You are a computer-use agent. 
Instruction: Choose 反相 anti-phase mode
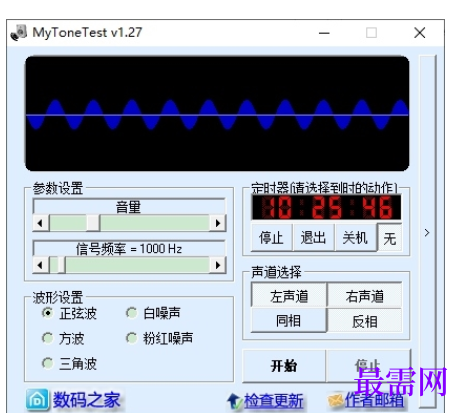coord(365,321)
